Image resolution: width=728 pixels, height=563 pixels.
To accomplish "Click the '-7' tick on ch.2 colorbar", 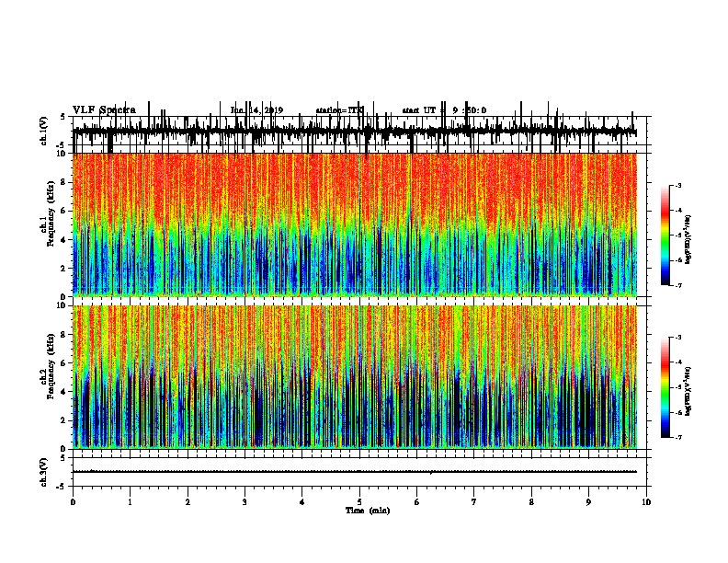I will [677, 438].
